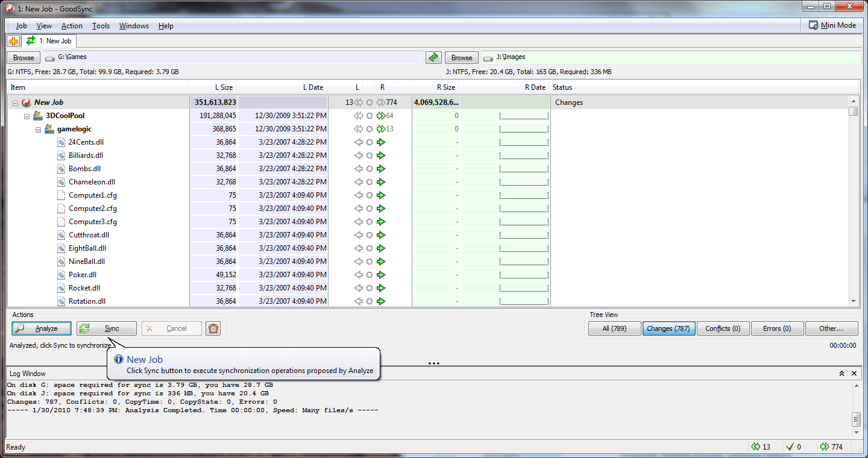The image size is (868, 458).
Task: Select the '1: New Job' tab
Action: [x=49, y=41]
